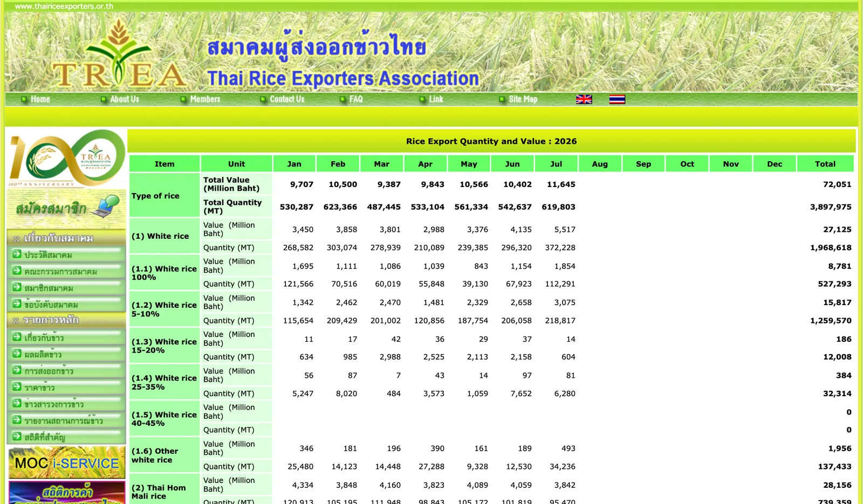Select the 'Item' column header
863x504 pixels.
(165, 164)
